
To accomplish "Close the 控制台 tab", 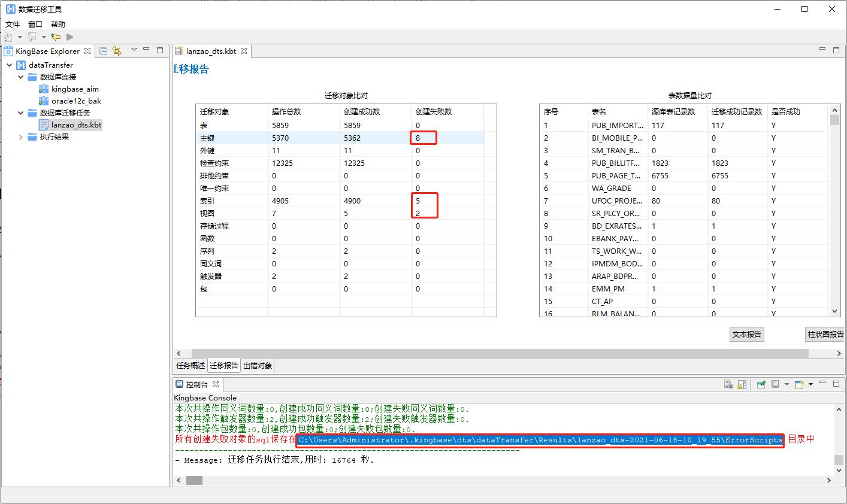I will [216, 384].
